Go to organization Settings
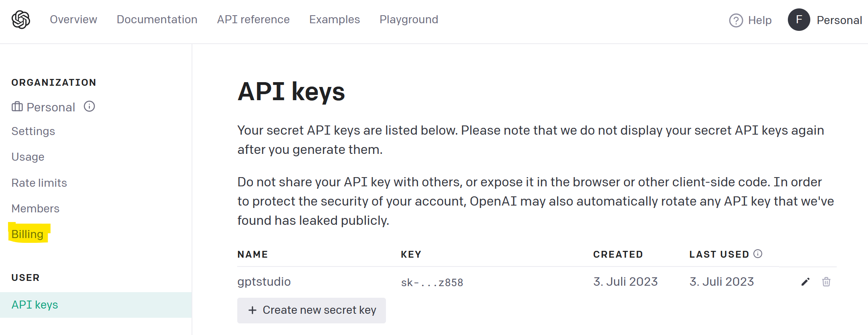The height and width of the screenshot is (335, 868). pos(33,131)
